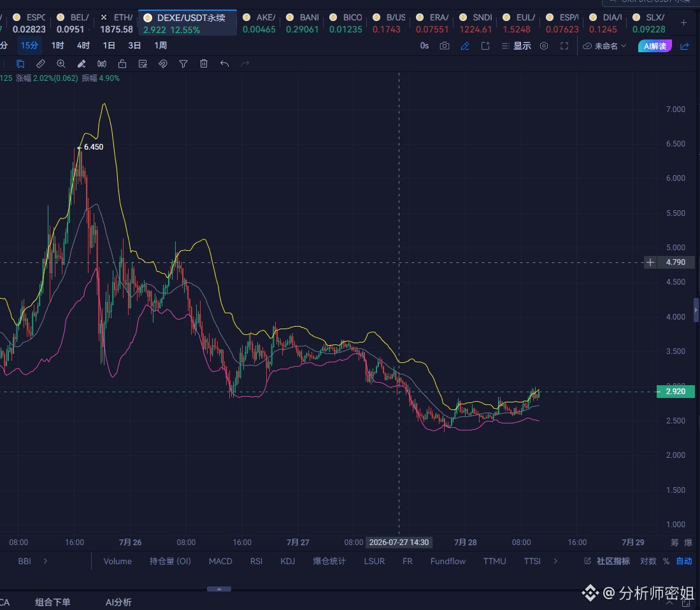This screenshot has width=700, height=610.
Task: Add a new ticker tab with plus
Action: tap(683, 23)
